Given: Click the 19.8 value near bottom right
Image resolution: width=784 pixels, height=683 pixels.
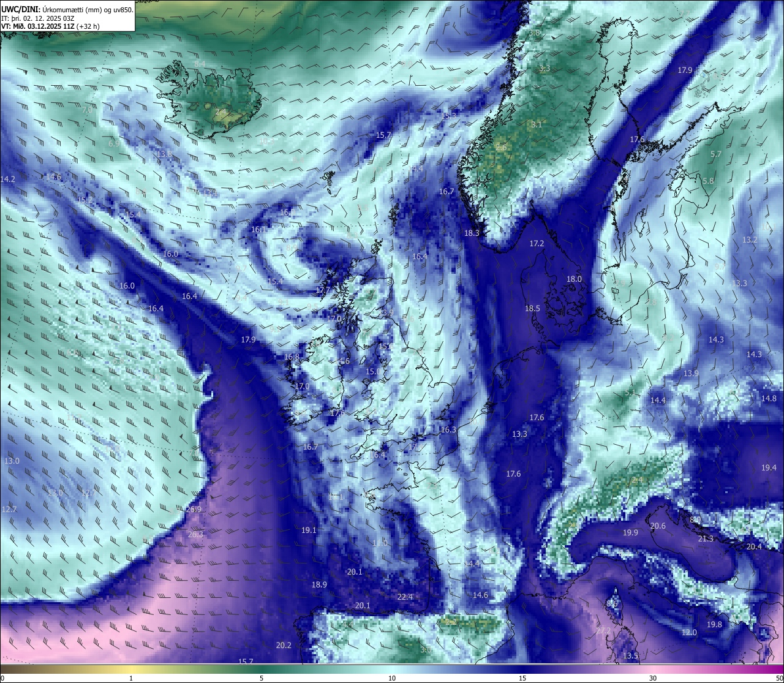Looking at the screenshot, I should (x=714, y=625).
